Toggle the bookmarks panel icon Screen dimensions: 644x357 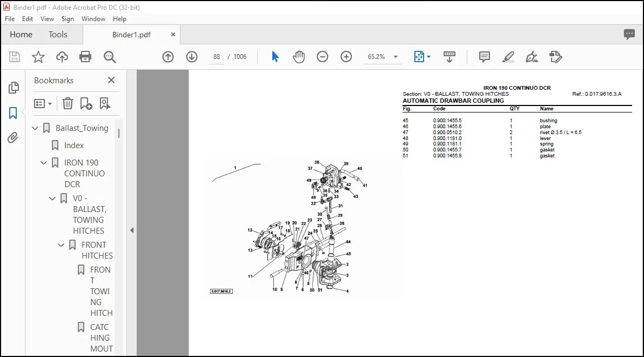click(x=13, y=113)
